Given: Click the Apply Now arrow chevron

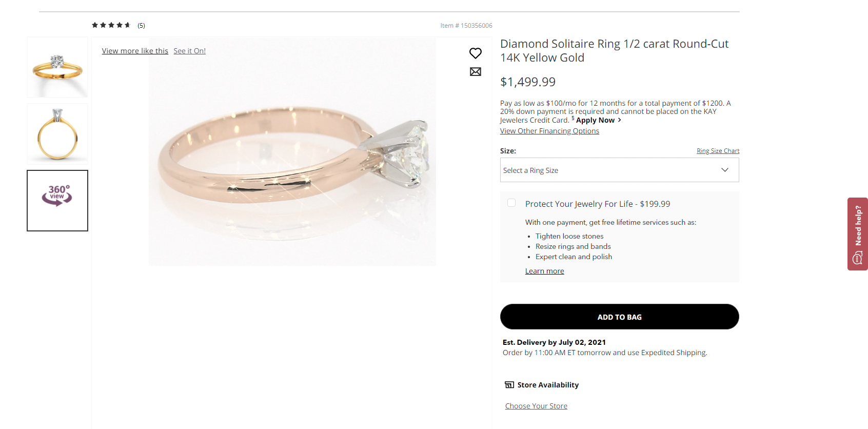Looking at the screenshot, I should pyautogui.click(x=620, y=120).
